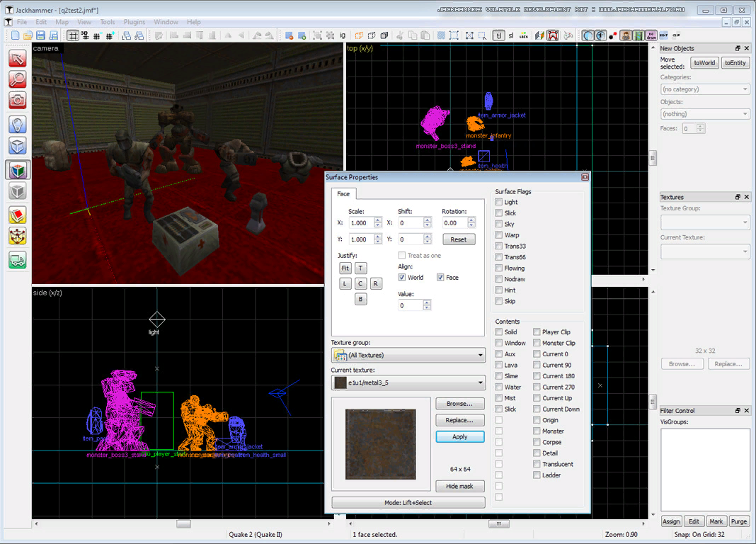Click the Apply button in Surface Properties
This screenshot has height=544, width=756.
(x=460, y=436)
